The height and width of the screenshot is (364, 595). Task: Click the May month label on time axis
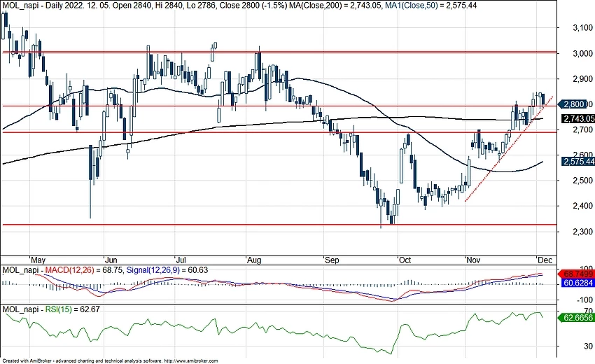(x=38, y=260)
